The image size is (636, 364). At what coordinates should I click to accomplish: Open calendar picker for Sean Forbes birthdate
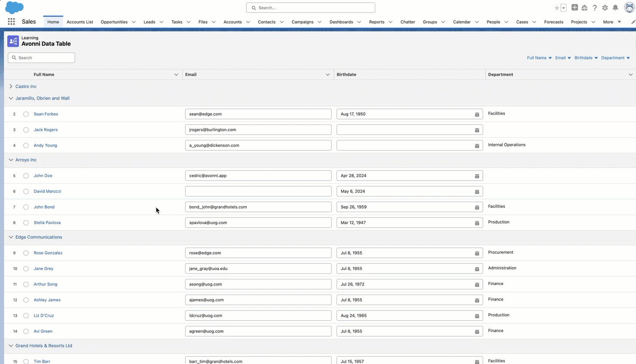coord(477,115)
